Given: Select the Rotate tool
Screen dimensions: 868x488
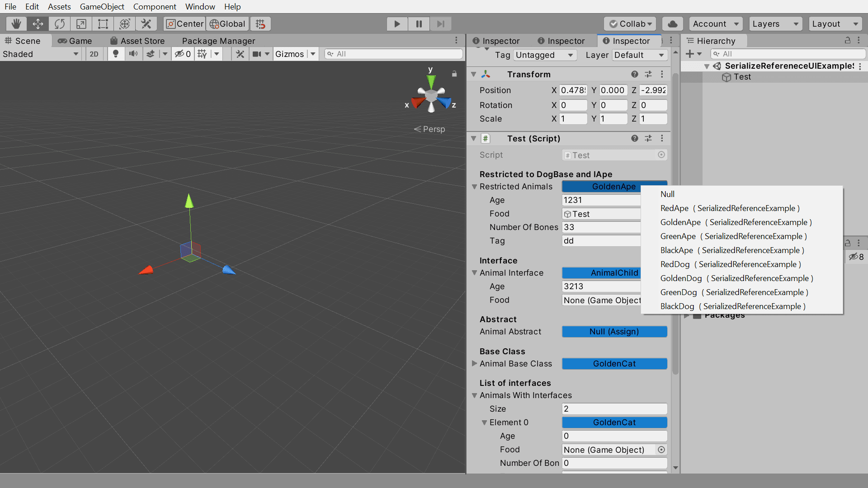Looking at the screenshot, I should [x=60, y=24].
